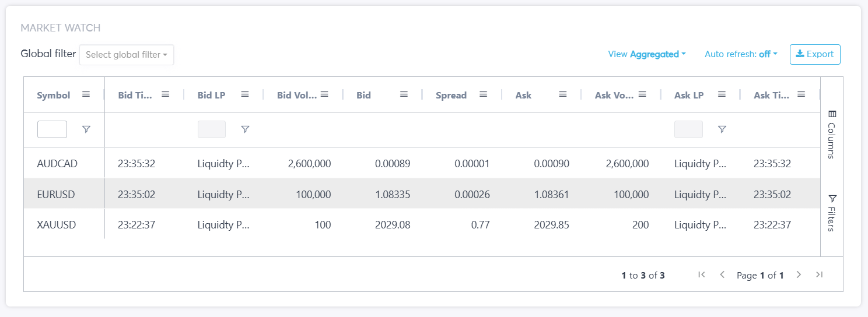Image resolution: width=868 pixels, height=317 pixels.
Task: Open the Filters side panel tab
Action: click(832, 213)
